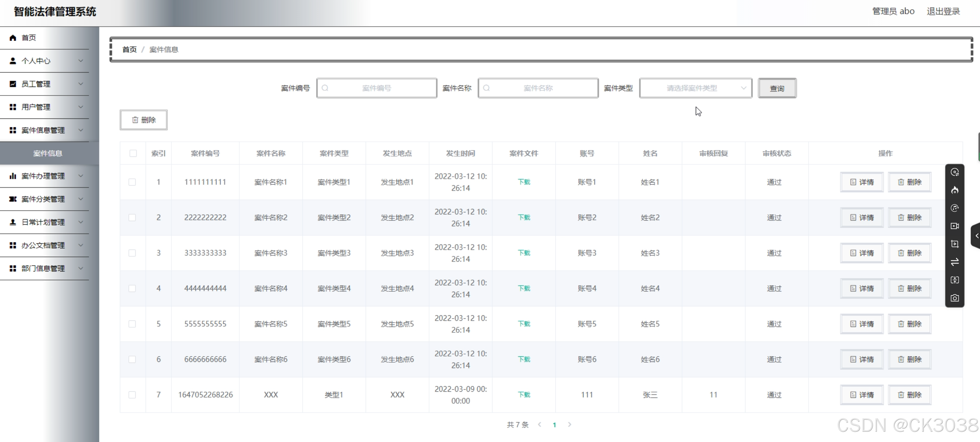The image size is (980, 442).
Task: Open the 案件类型 dropdown selector
Action: 695,88
